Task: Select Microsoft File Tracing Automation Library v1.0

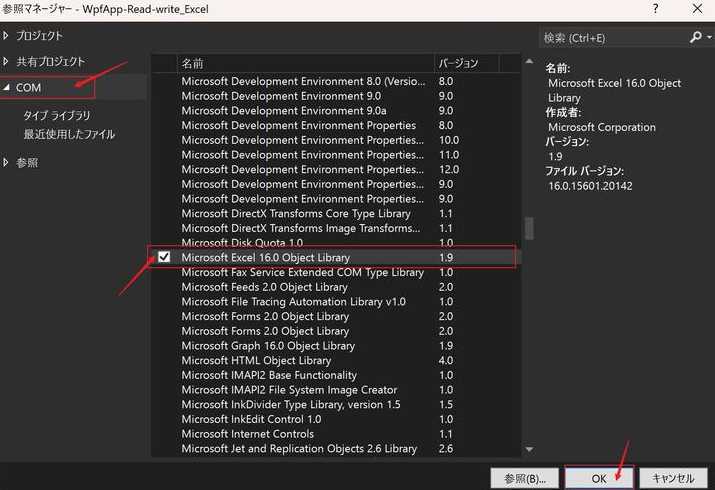Action: 335,301
